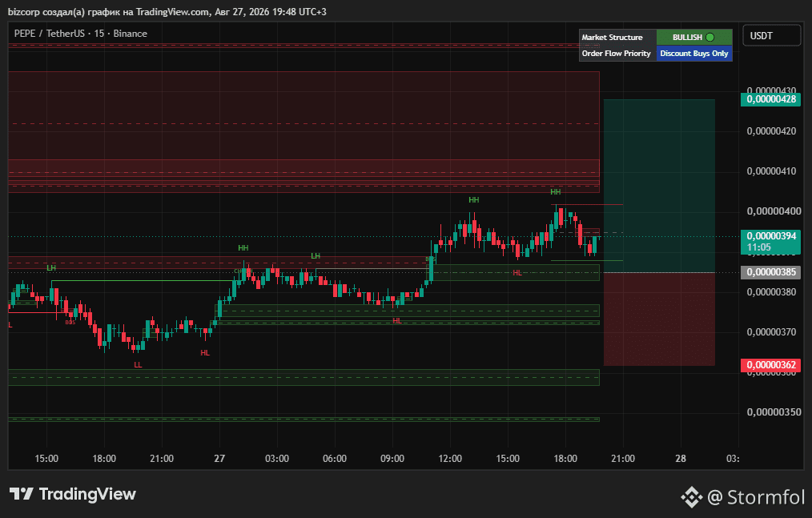Click the TradingView logo at bottom left
Viewport: 812px width, 518px height.
73,494
